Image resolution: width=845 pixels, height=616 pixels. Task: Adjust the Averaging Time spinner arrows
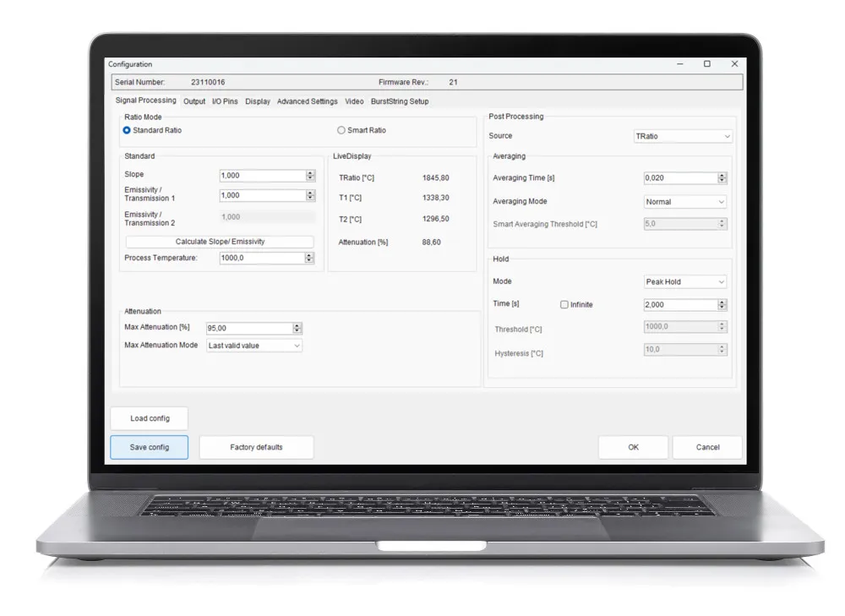722,178
